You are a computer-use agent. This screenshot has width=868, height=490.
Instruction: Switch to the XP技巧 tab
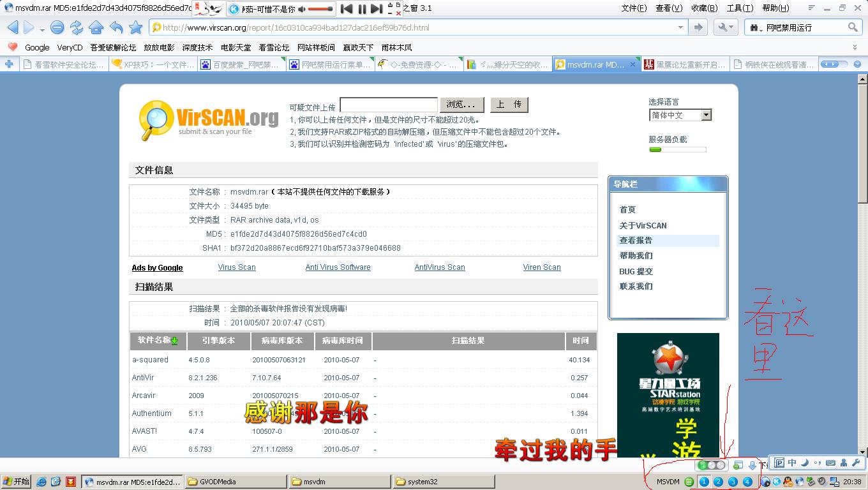tap(152, 64)
